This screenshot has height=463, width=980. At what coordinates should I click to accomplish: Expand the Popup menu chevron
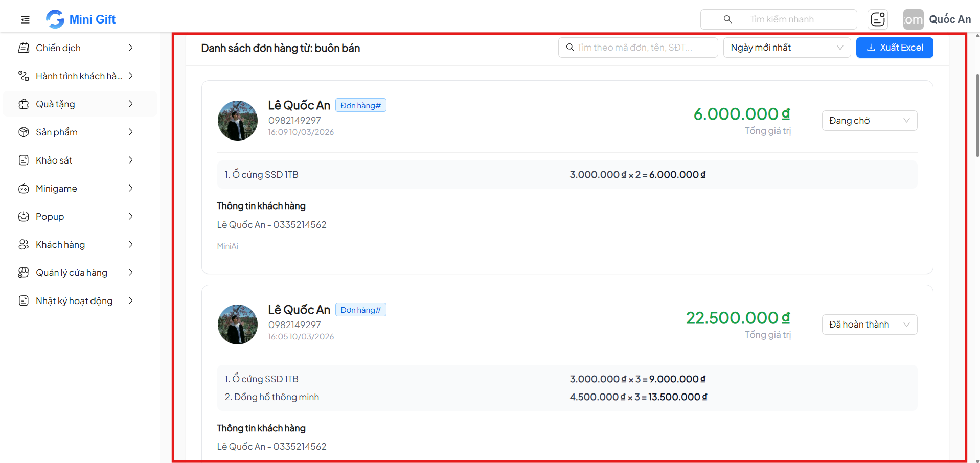131,216
